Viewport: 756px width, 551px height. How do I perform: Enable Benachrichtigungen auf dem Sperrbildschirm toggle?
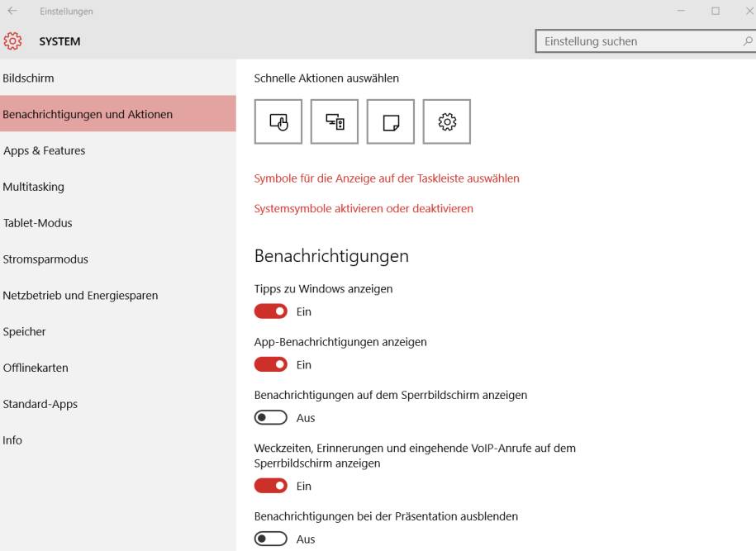[x=271, y=417]
